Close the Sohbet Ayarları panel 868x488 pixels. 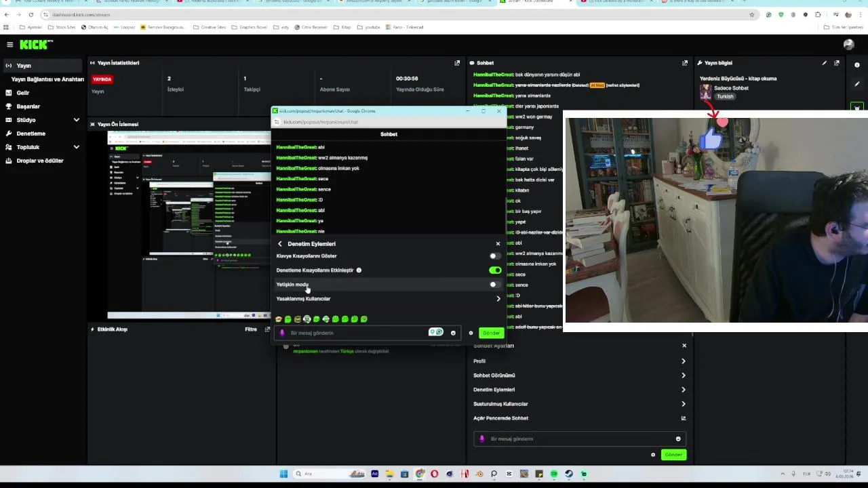click(x=684, y=346)
